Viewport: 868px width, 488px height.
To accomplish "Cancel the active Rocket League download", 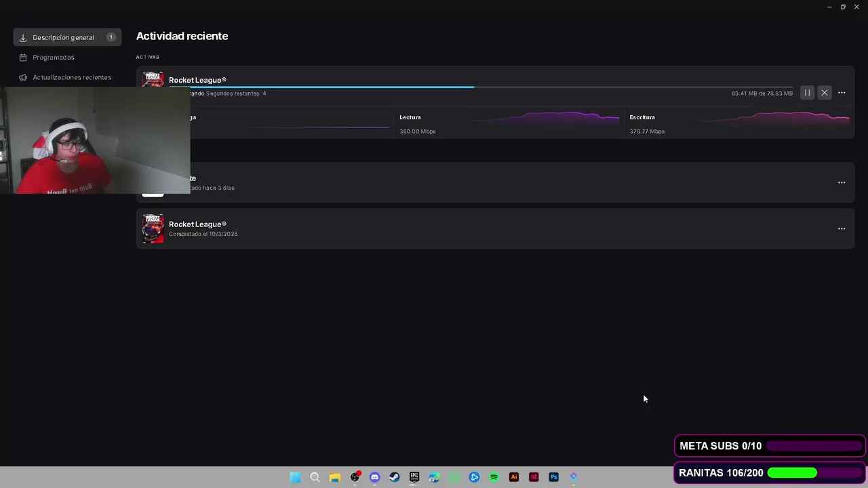I will pyautogui.click(x=825, y=93).
